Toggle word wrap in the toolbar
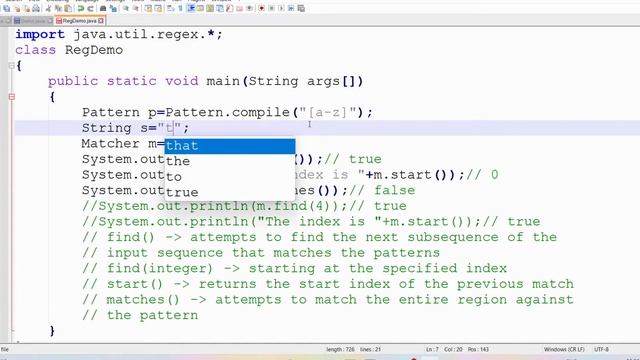Viewport: 640px width, 360px height. click(x=171, y=9)
